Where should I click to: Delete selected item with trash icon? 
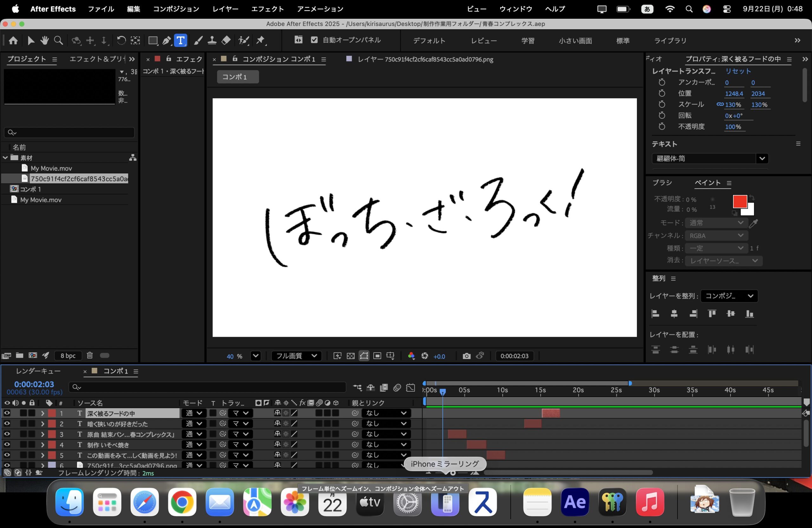(x=89, y=355)
